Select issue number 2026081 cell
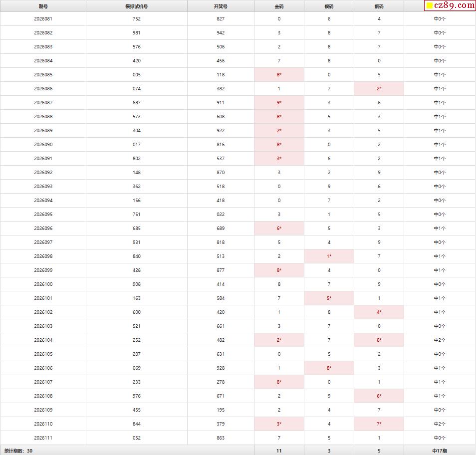This screenshot has height=455, width=476. tap(43, 19)
